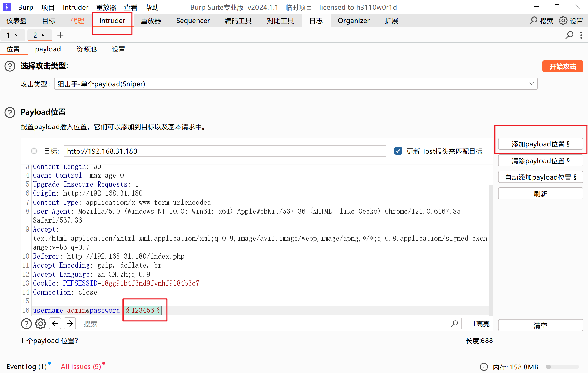Add a new Intruder tab with plus icon

coord(60,35)
